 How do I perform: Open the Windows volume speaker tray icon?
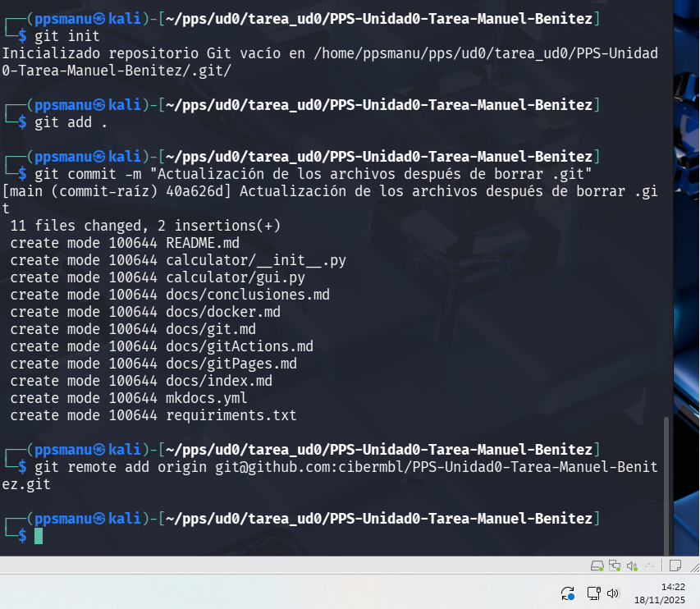click(x=613, y=593)
